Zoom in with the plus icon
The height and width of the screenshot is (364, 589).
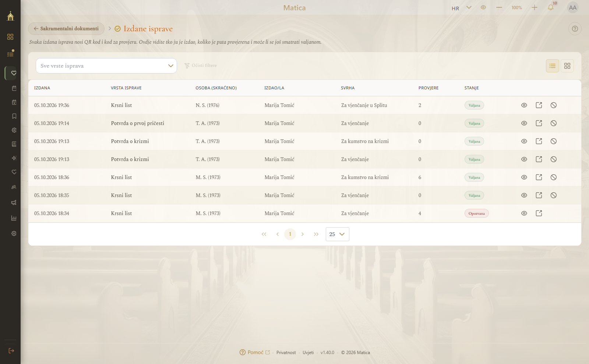535,7
